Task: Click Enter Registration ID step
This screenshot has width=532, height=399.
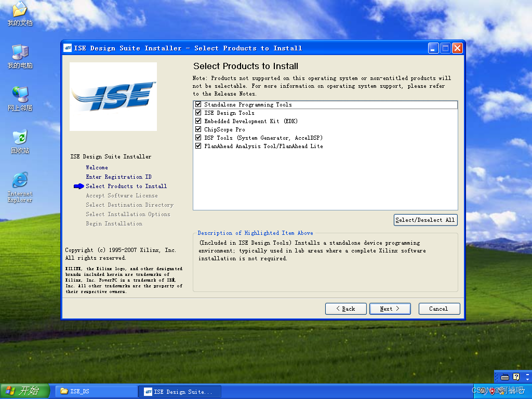Action: [x=119, y=177]
